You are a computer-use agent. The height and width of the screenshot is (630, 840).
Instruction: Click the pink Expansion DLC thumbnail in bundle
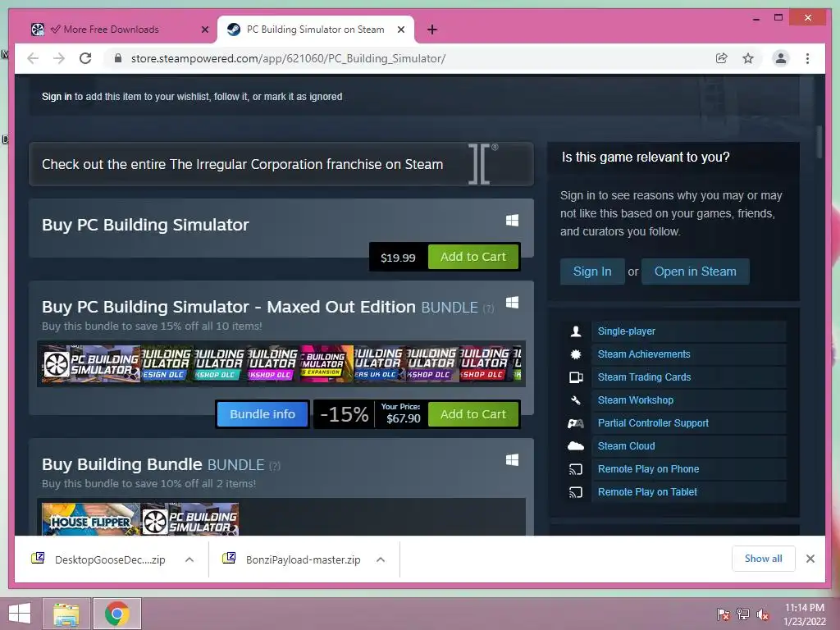tap(326, 363)
